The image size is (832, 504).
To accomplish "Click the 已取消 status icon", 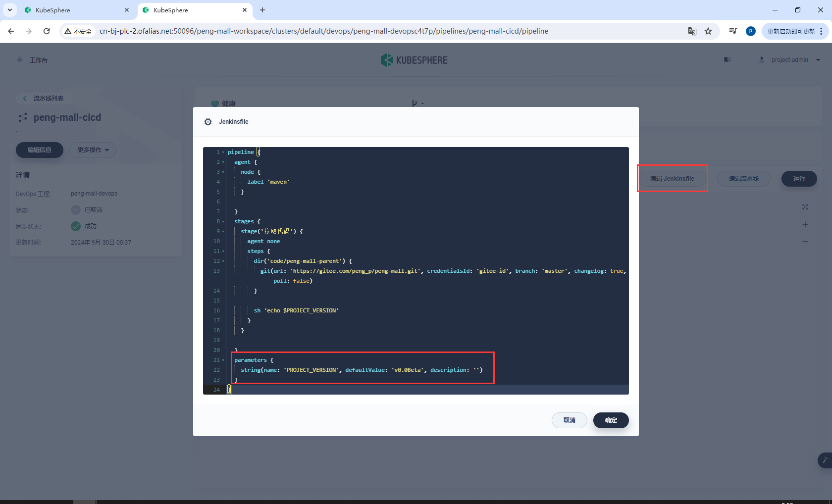I will pos(76,210).
